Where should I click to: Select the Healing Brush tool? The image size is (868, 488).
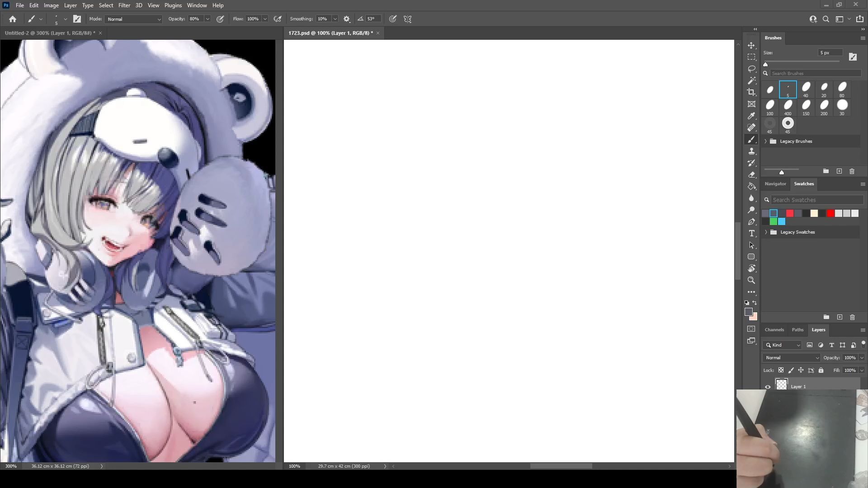click(x=751, y=127)
